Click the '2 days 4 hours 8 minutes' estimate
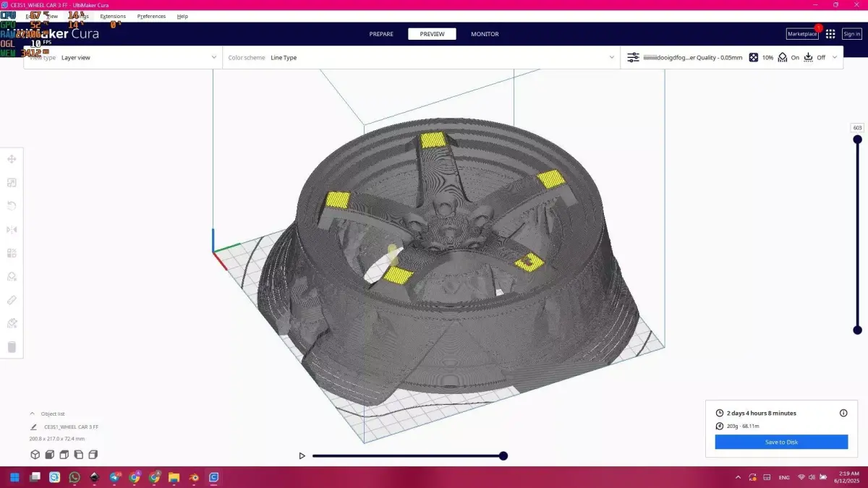The width and height of the screenshot is (868, 488). point(762,413)
